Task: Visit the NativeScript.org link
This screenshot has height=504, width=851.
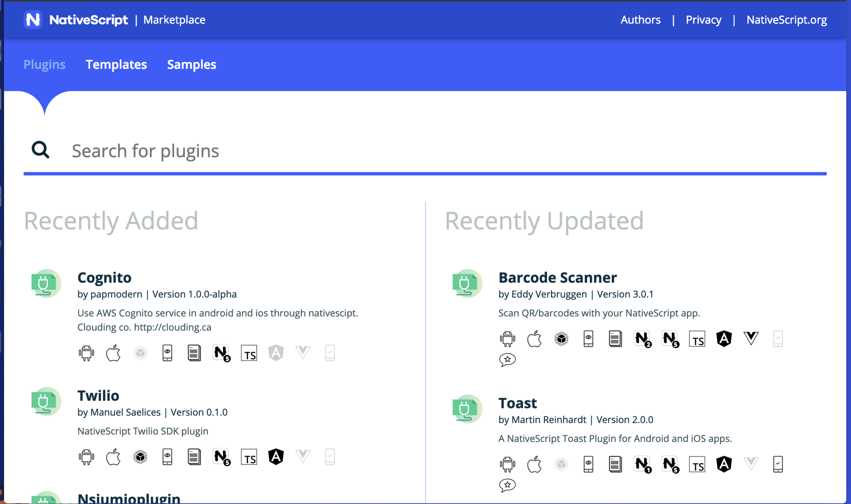Action: (x=786, y=20)
